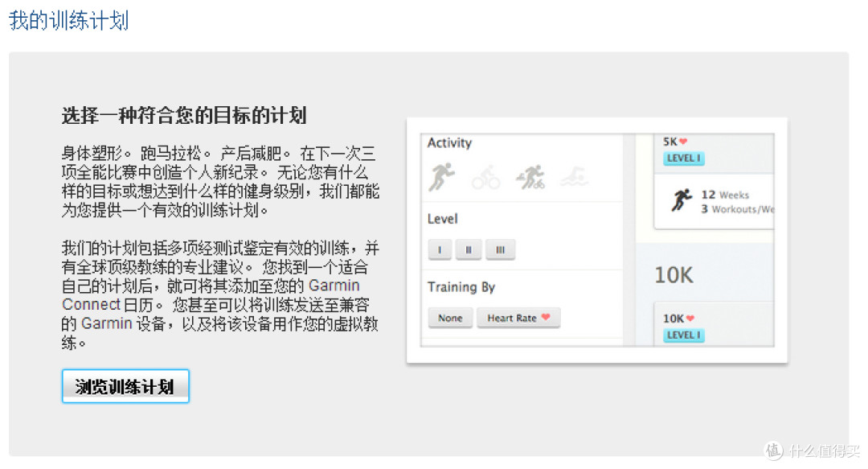The width and height of the screenshot is (868, 469).
Task: Click the heart icon next to lower 10K
Action: [x=690, y=319]
